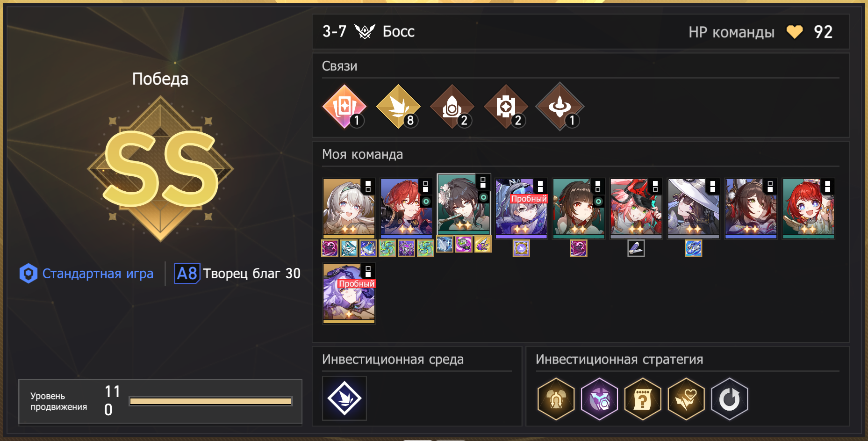The image size is (868, 441).
Task: Select the purple cube strategy hexagon
Action: 599,399
